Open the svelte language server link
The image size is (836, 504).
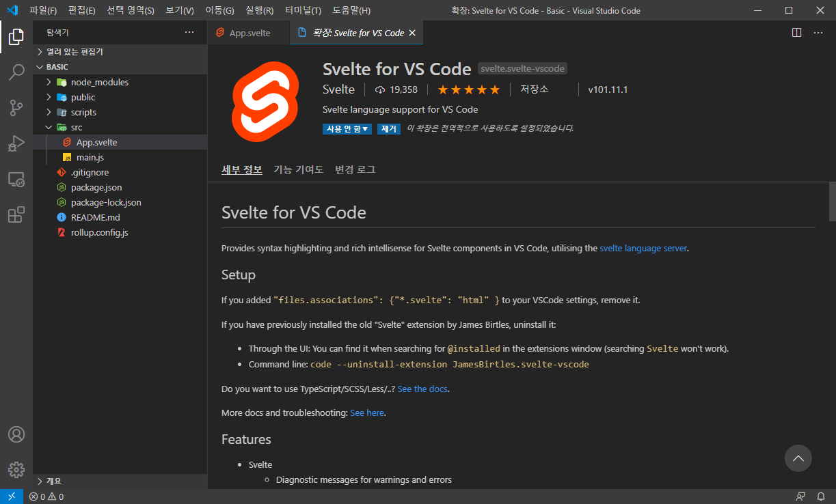tap(643, 248)
